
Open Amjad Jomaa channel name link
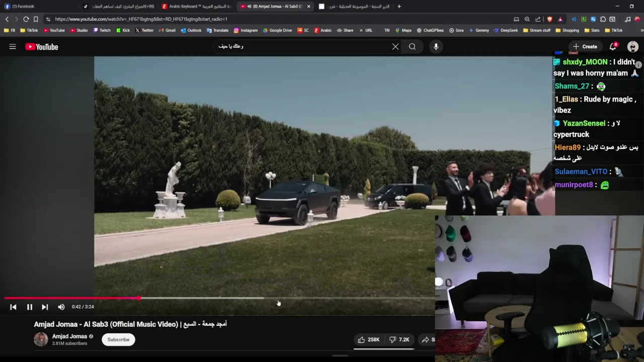point(69,336)
